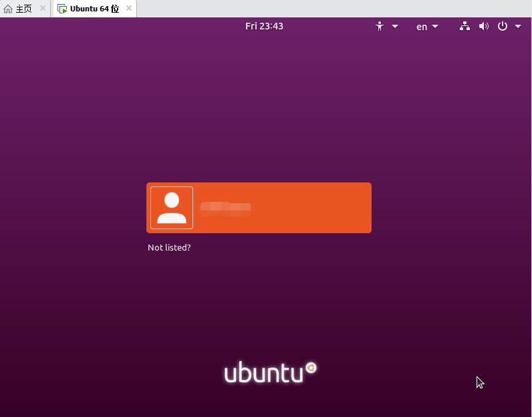
Task: Click the power icon in top bar
Action: 503,27
